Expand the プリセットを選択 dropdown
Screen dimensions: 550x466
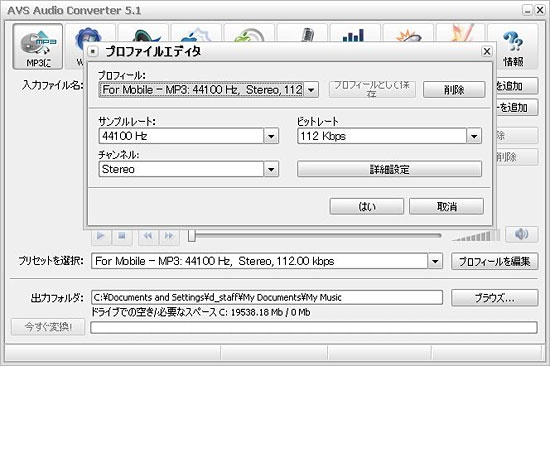435,261
